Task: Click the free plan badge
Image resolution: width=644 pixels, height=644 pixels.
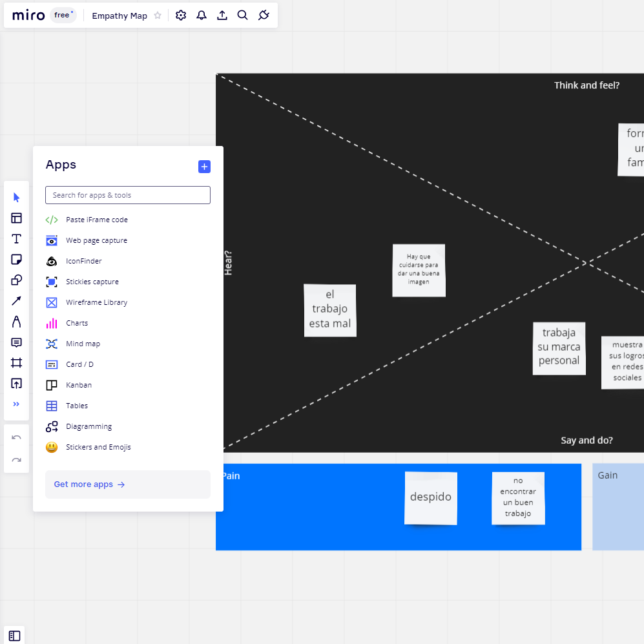Action: 63,16
